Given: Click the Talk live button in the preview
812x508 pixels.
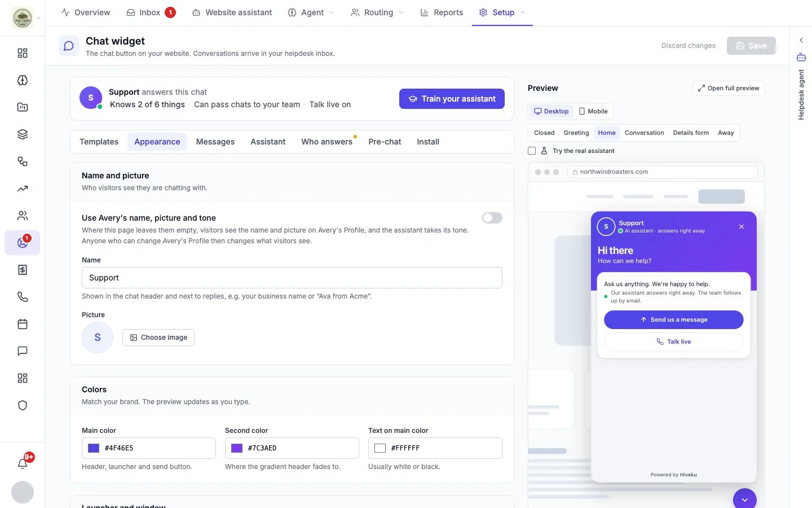Looking at the screenshot, I should tap(674, 341).
